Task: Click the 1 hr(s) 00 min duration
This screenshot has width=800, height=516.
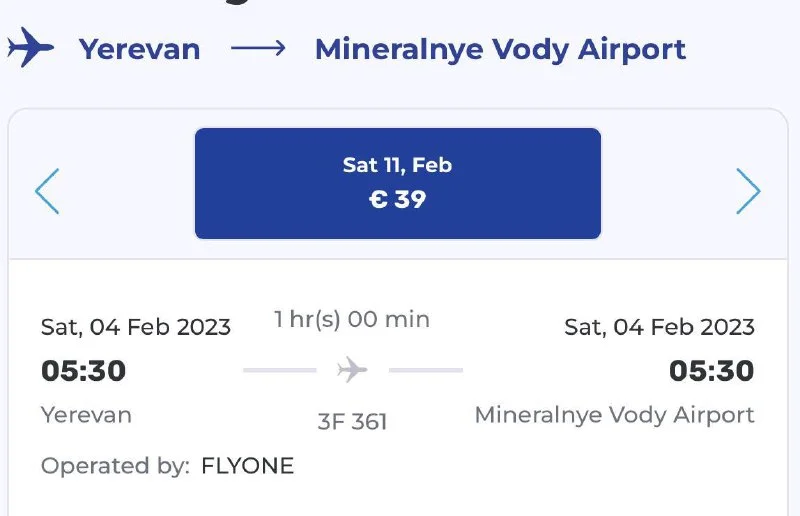Action: click(352, 320)
